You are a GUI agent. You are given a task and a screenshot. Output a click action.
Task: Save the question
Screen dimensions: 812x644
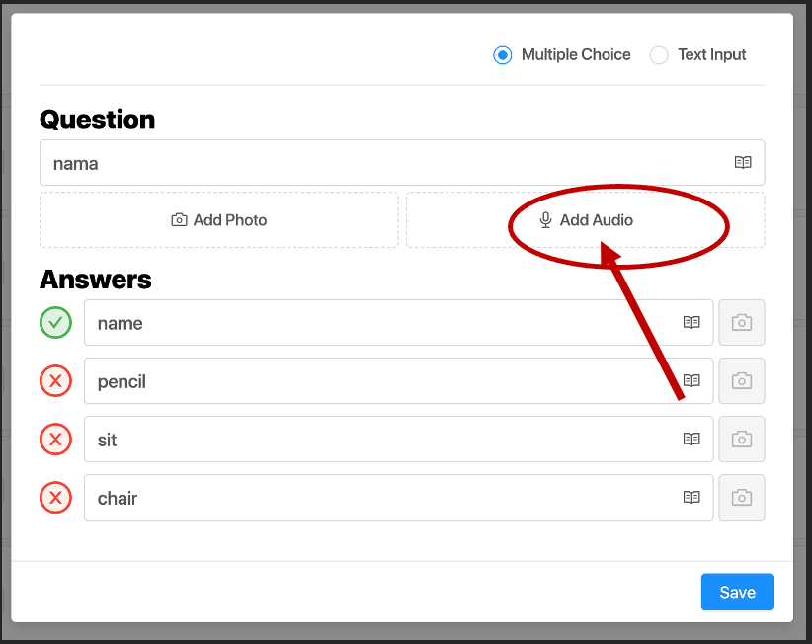pyautogui.click(x=737, y=593)
